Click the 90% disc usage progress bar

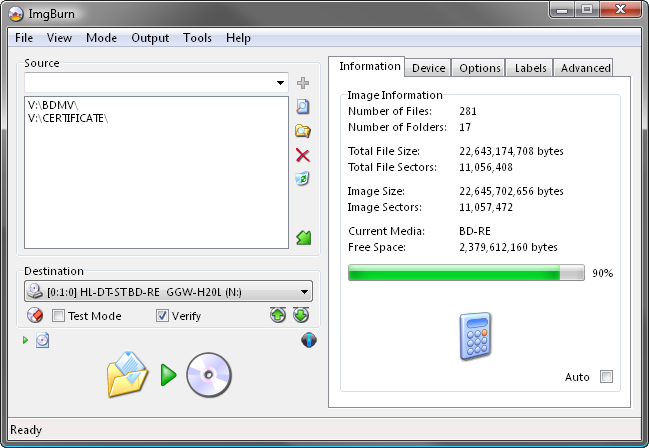pyautogui.click(x=466, y=273)
